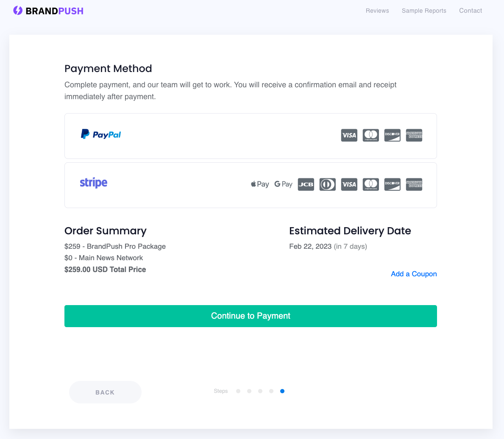The width and height of the screenshot is (504, 439).
Task: Click Continue to Payment button
Action: click(251, 316)
